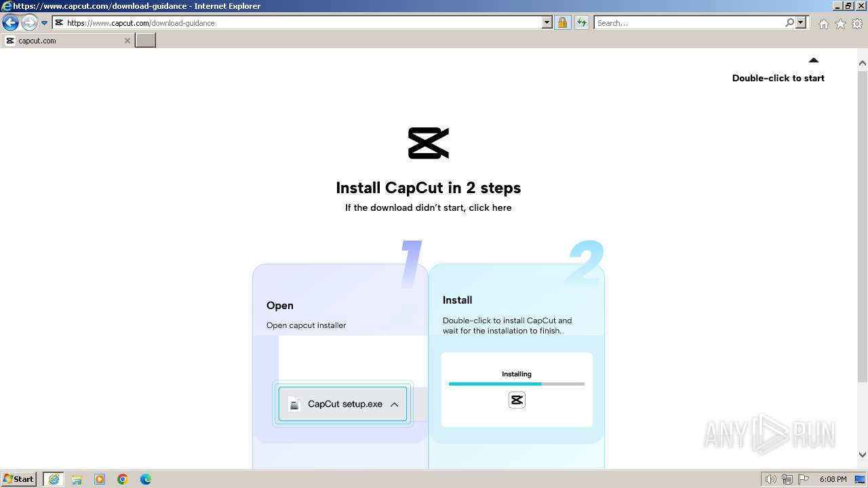Click inside the Search box
This screenshot has height=488, width=868.
689,22
